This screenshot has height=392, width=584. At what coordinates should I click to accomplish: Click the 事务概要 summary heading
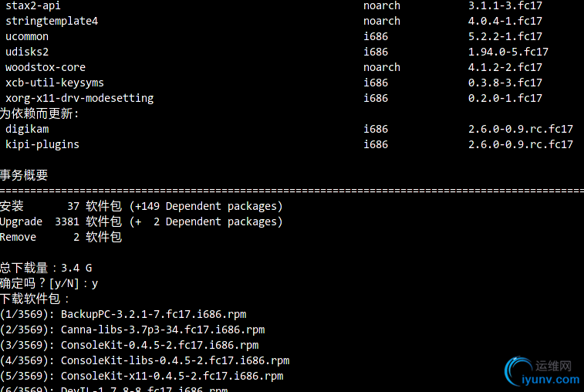(24, 175)
